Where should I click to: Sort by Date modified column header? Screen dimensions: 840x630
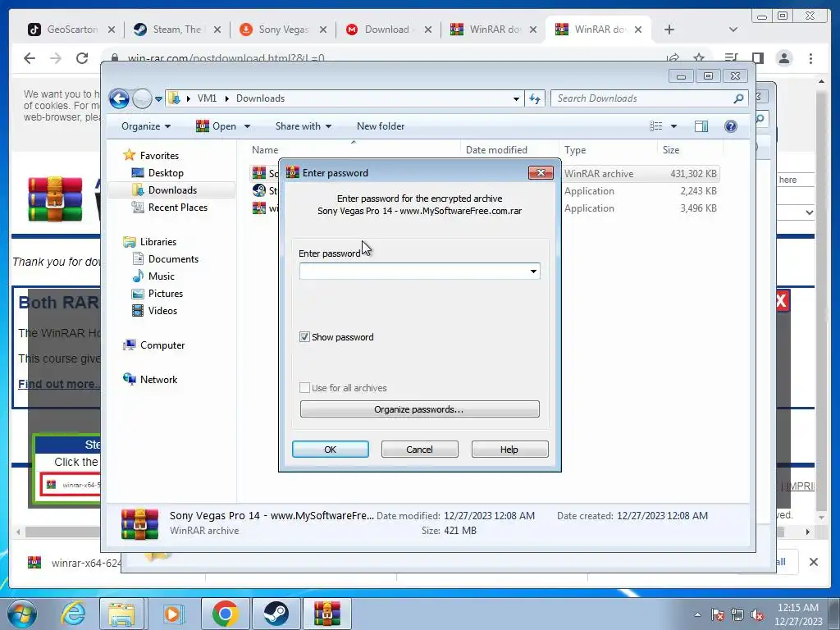(496, 151)
